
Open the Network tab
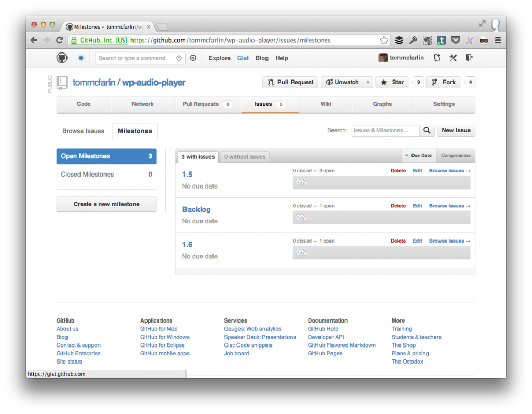click(142, 104)
